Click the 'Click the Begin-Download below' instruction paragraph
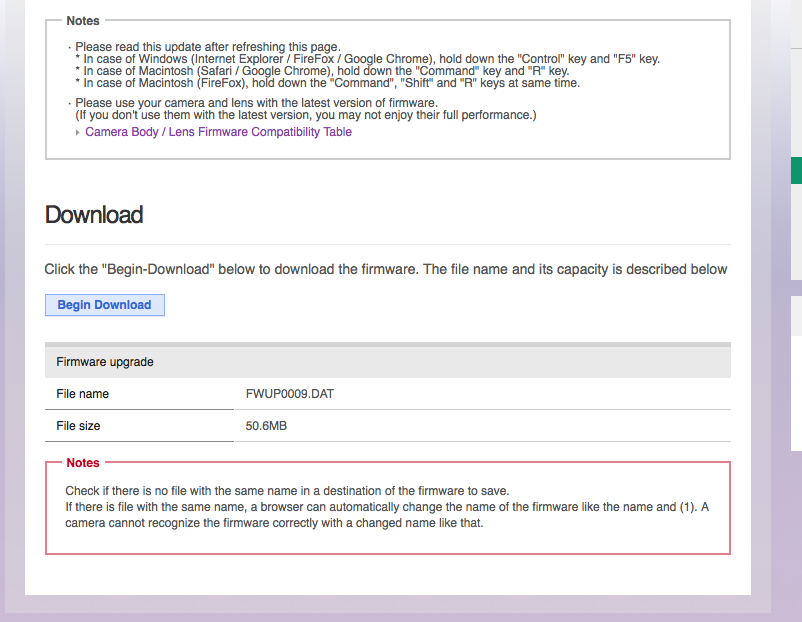The image size is (802, 622). (386, 269)
